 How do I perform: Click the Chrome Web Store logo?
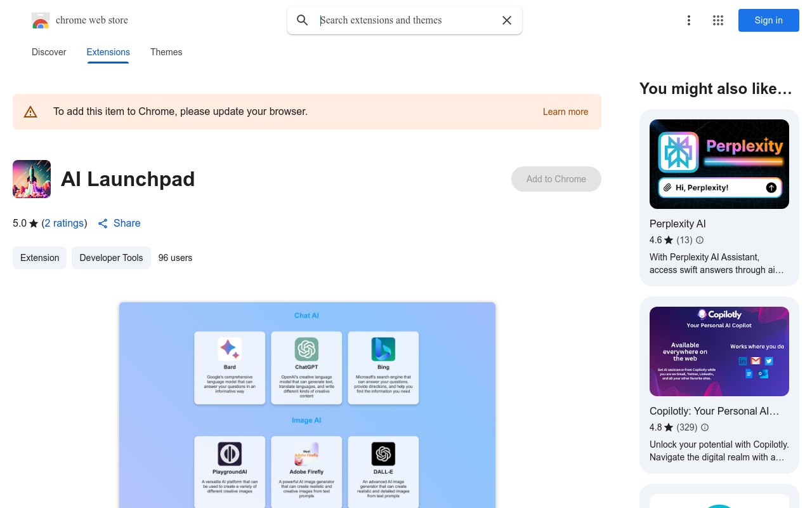41,20
